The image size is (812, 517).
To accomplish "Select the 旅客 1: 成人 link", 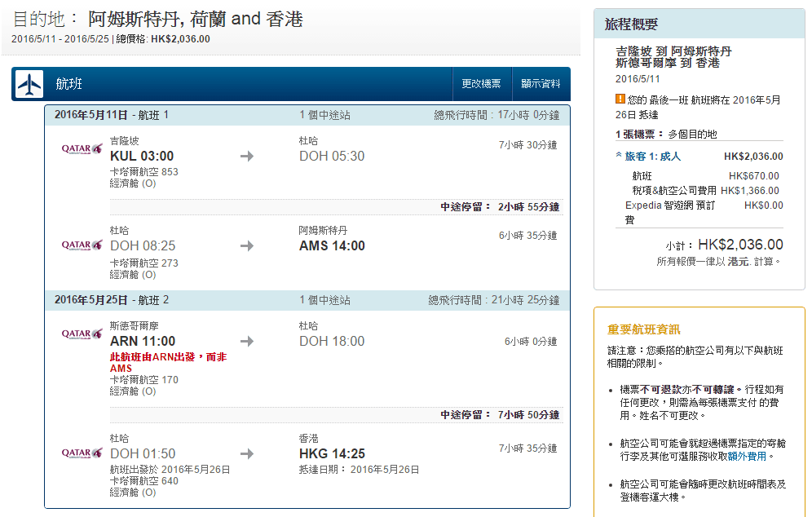I will (x=653, y=157).
